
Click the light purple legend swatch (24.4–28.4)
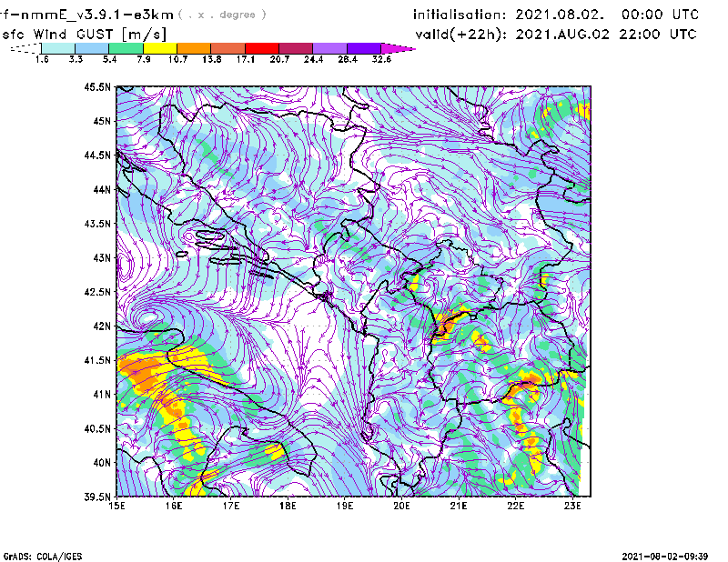pos(329,48)
